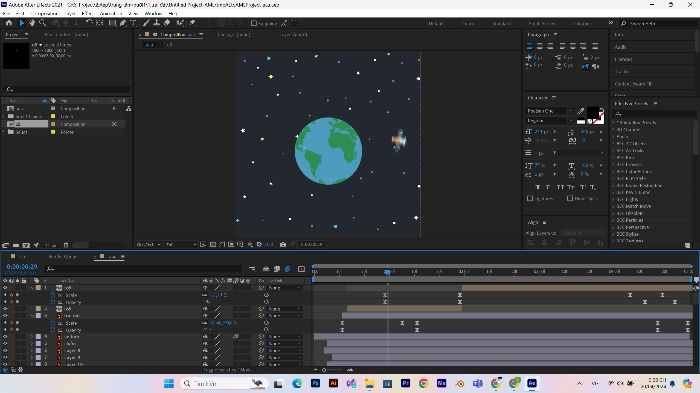This screenshot has width=700, height=393.
Task: Toggle layer 3 Opacity stopwatch
Action: [x=53, y=330]
